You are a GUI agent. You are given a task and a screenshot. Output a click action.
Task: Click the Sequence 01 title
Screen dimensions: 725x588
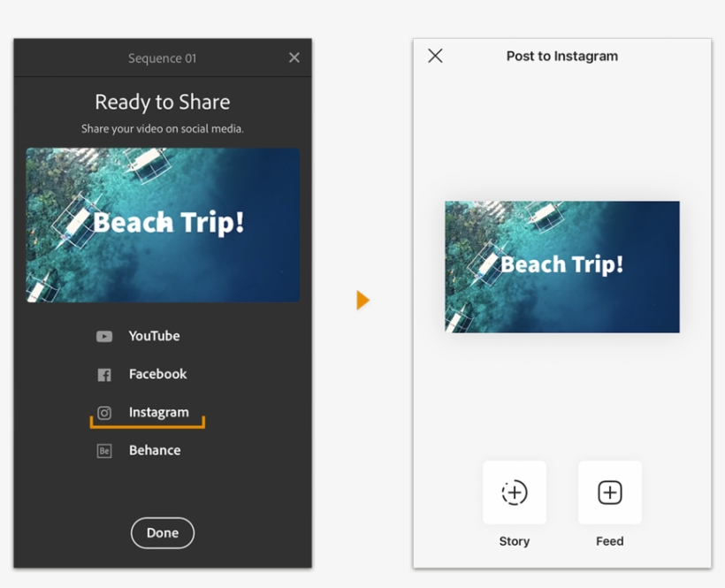163,57
